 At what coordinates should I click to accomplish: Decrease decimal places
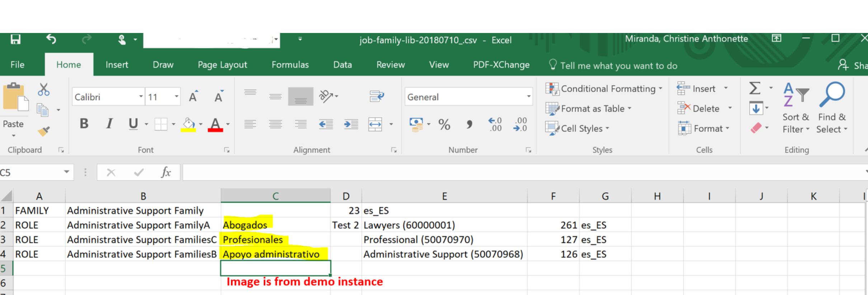click(520, 124)
